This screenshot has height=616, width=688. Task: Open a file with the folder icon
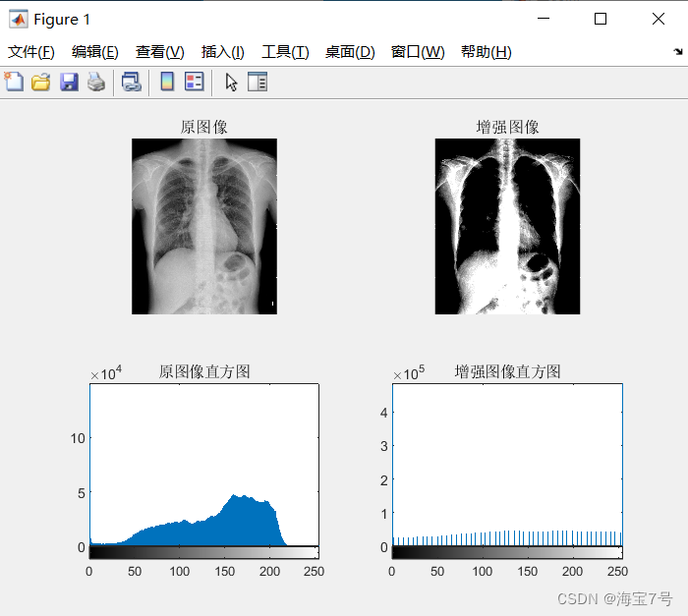coord(41,83)
